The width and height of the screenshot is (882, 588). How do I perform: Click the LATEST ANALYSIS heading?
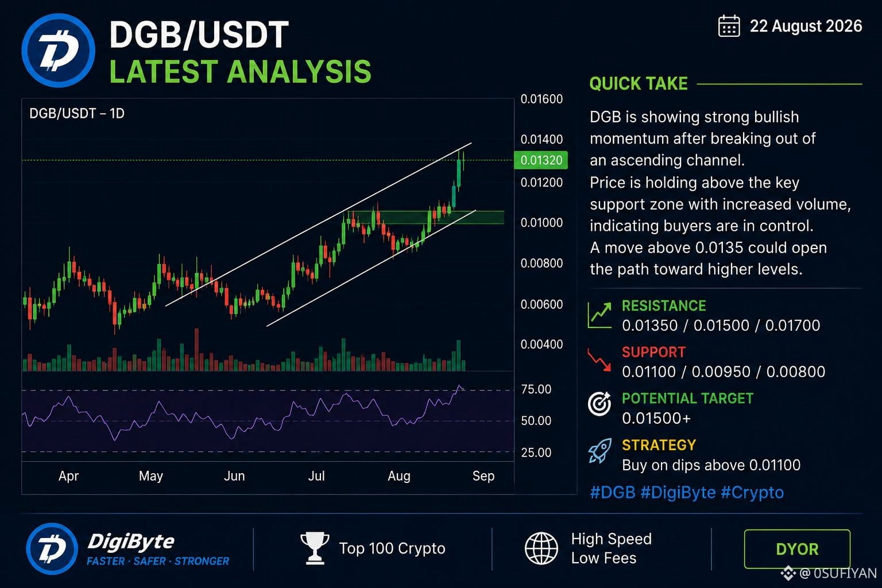[x=240, y=72]
